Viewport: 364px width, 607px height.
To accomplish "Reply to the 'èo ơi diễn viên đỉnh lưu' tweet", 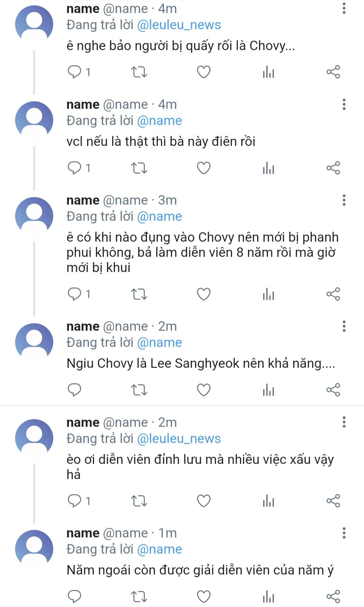I will [74, 501].
